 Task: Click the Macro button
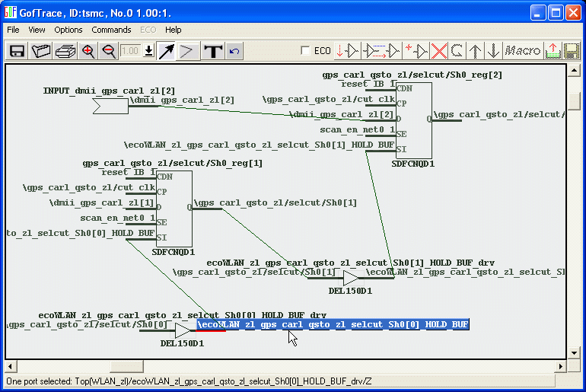coord(523,51)
